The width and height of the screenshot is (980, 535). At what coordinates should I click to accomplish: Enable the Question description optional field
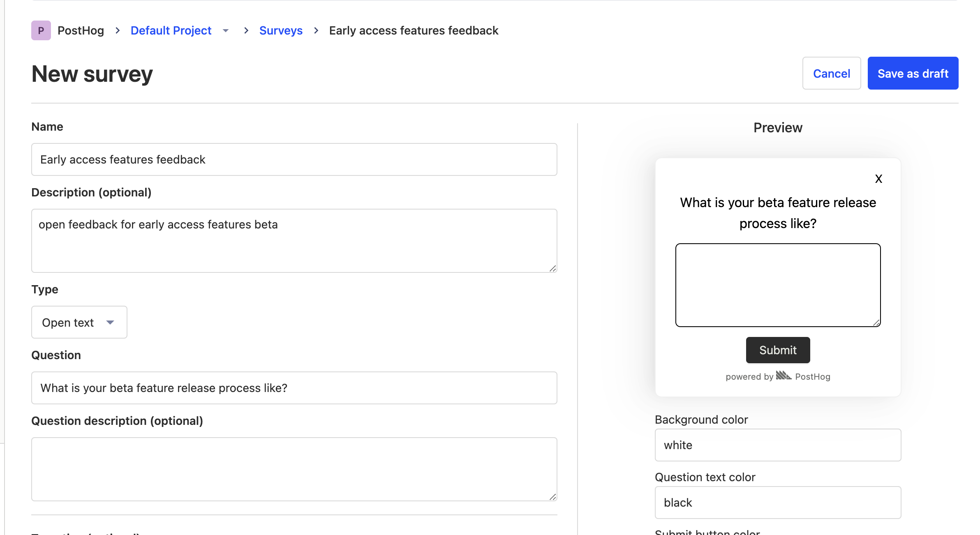coord(294,468)
